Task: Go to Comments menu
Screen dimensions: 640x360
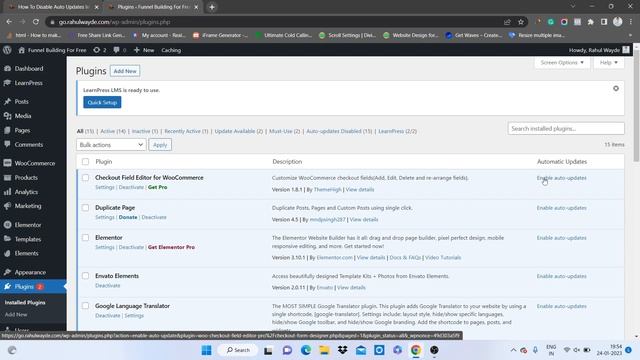Action: pyautogui.click(x=29, y=144)
